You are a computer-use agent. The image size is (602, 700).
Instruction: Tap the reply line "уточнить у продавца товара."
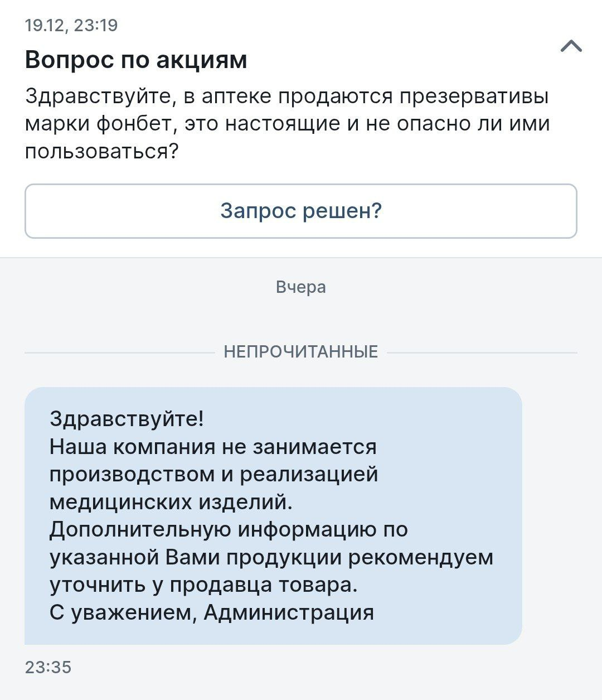coord(203,585)
